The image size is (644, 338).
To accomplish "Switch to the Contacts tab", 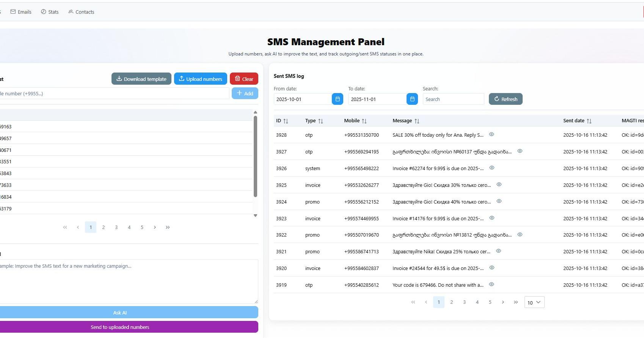I will tap(81, 12).
